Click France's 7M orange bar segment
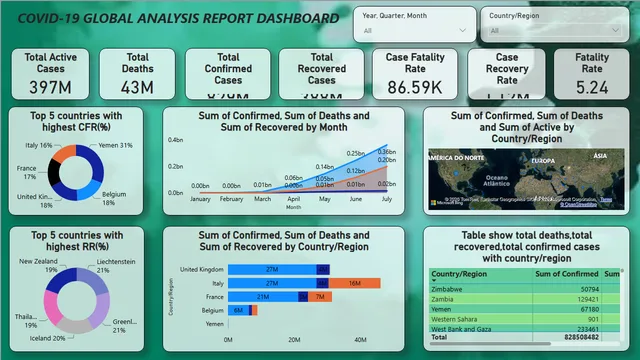Viewport: 640px width, 360px height. [x=320, y=297]
